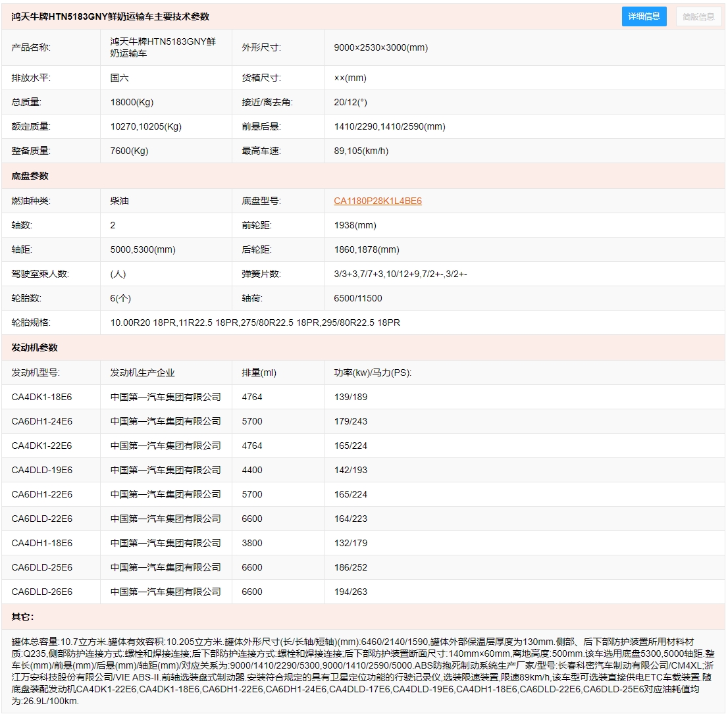Select the 货箱尺寸 value ××(mm)

[350, 78]
